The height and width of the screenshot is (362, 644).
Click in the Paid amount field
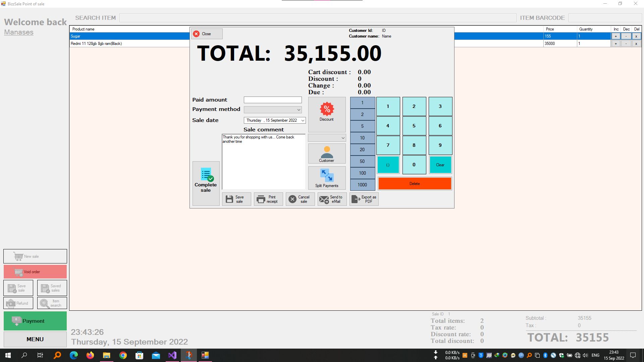pos(273,100)
